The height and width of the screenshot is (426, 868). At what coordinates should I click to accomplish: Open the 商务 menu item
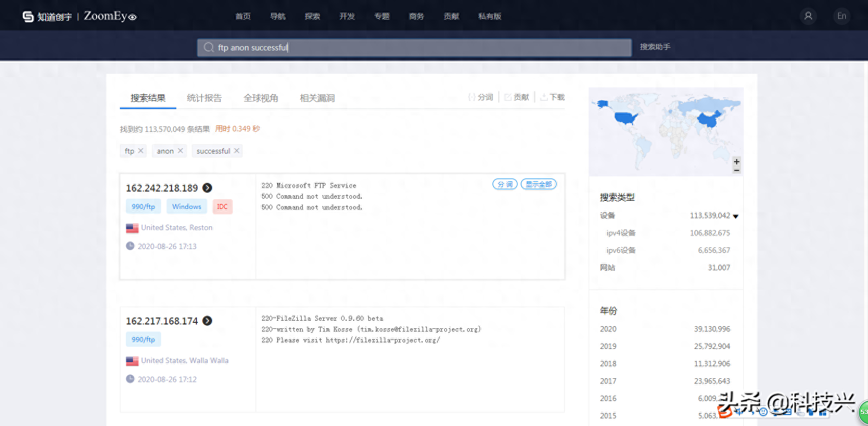[417, 16]
